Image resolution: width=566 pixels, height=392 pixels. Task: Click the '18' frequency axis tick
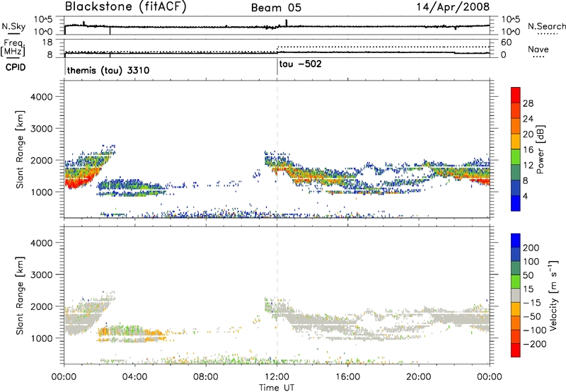coord(47,42)
